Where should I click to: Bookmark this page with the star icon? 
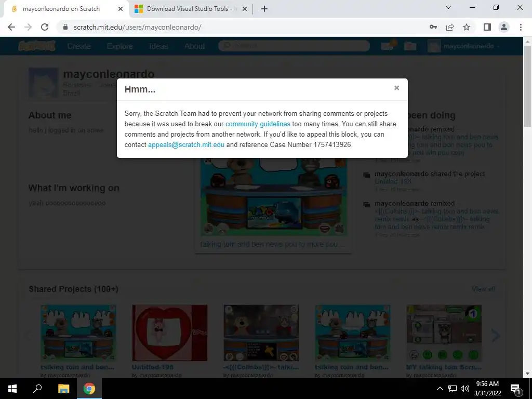tap(467, 27)
